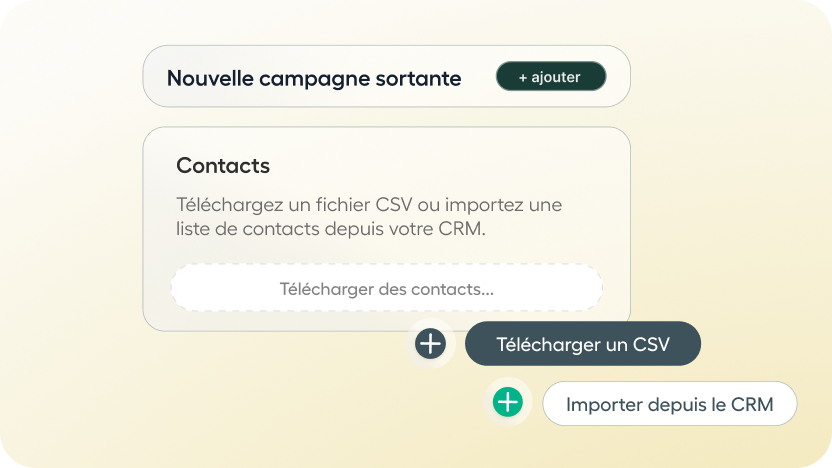Click the word Nouvelle in the header title
The height and width of the screenshot is (468, 832).
[x=210, y=79]
